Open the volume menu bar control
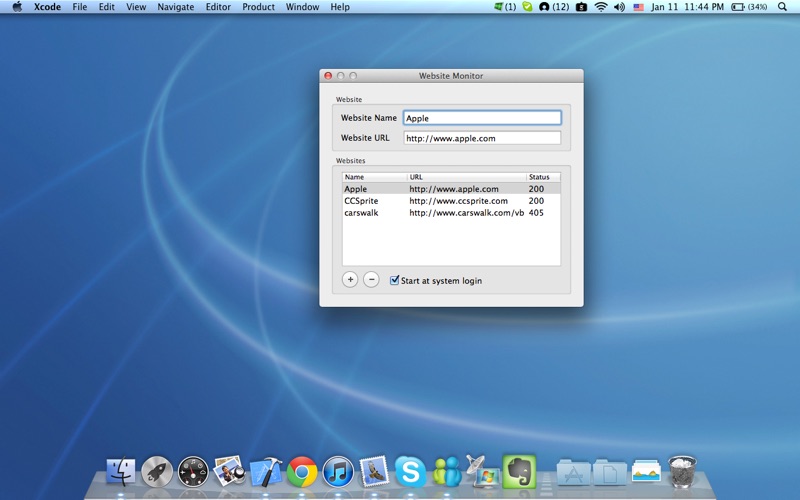The image size is (800, 500). point(619,7)
